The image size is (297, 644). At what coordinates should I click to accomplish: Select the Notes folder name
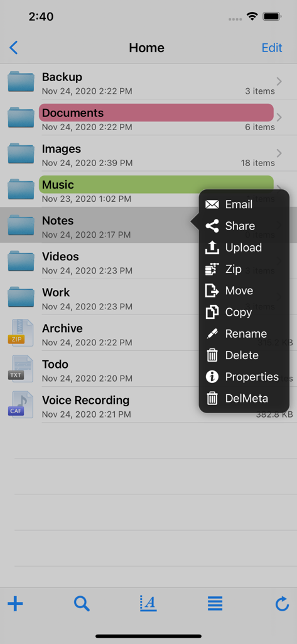tap(58, 221)
